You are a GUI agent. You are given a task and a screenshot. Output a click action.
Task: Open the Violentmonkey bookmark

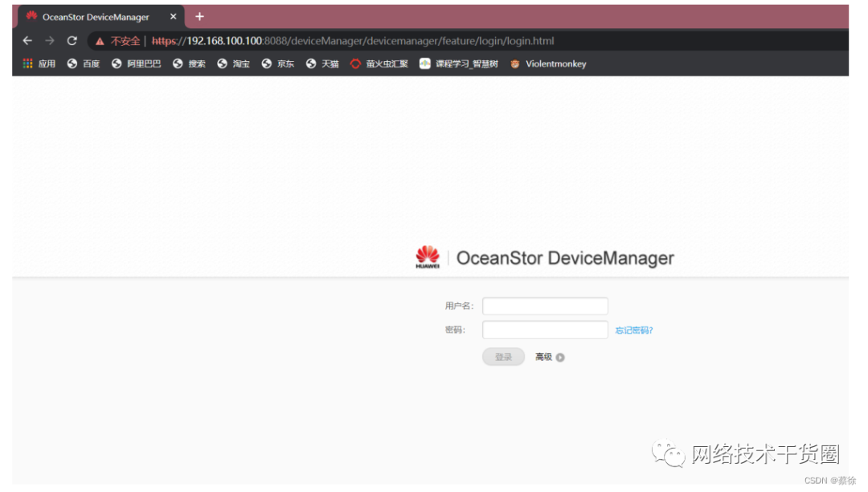[548, 64]
